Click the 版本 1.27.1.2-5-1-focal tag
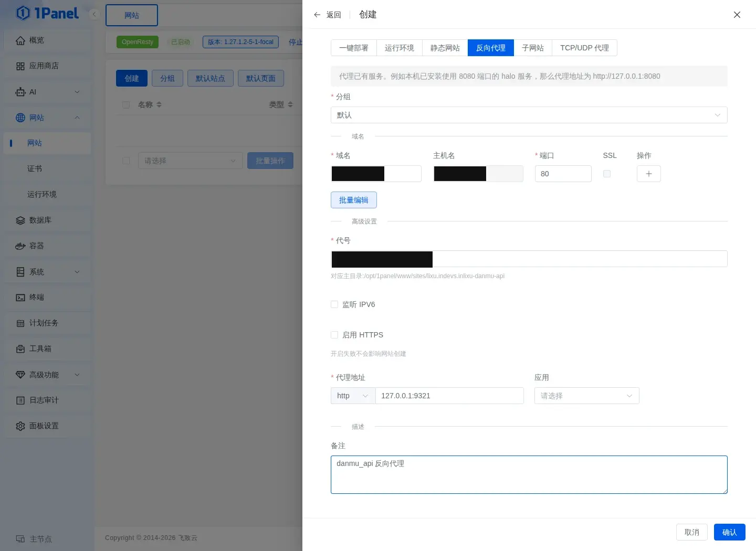 240,42
